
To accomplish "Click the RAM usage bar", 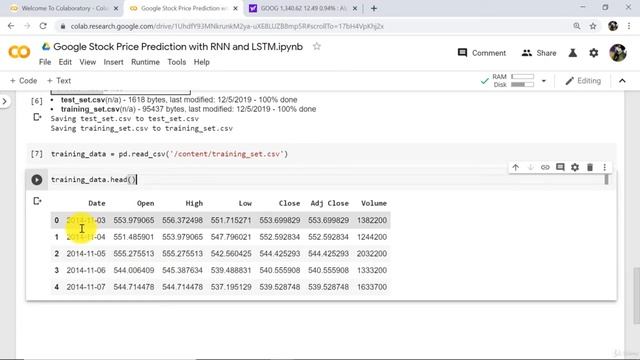I will [x=522, y=77].
